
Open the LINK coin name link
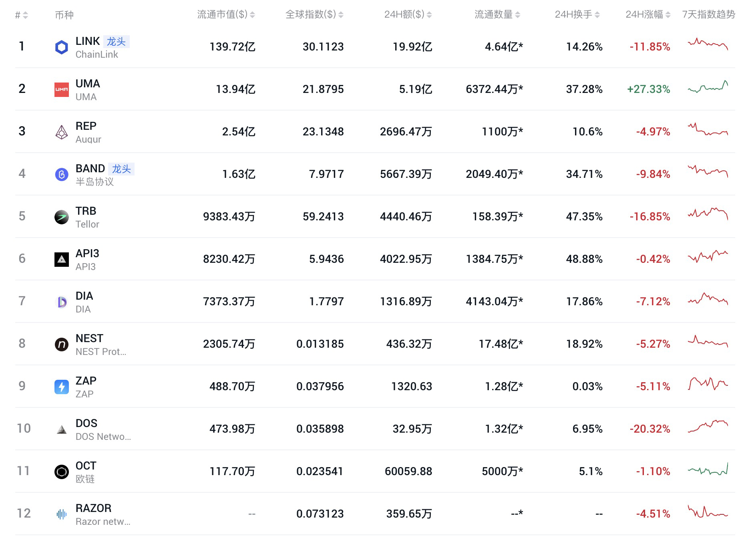88,41
